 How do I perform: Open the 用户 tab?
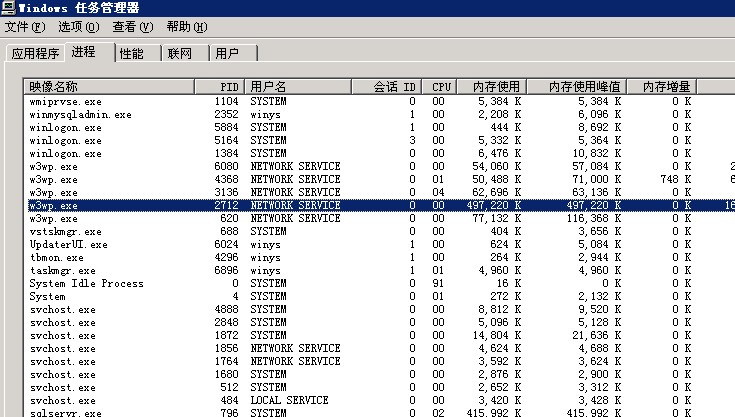(x=233, y=53)
